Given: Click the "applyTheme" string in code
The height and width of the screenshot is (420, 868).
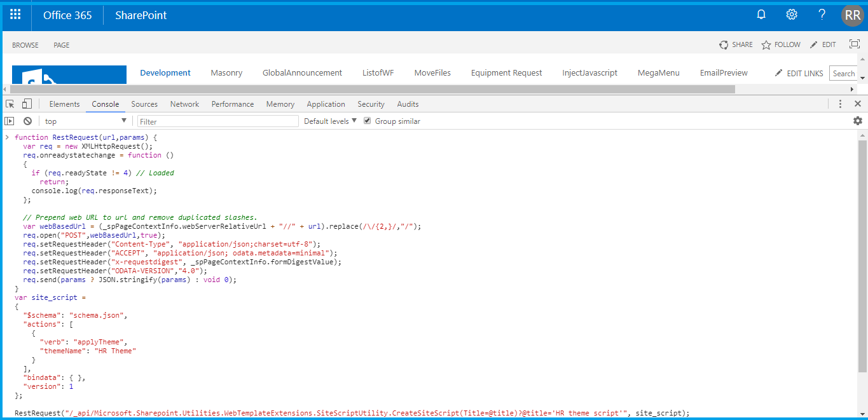Looking at the screenshot, I should coord(99,342).
